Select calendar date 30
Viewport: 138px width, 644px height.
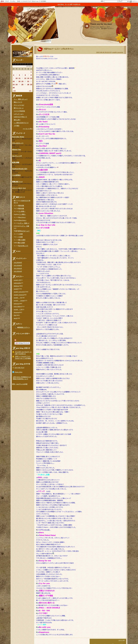14,87
